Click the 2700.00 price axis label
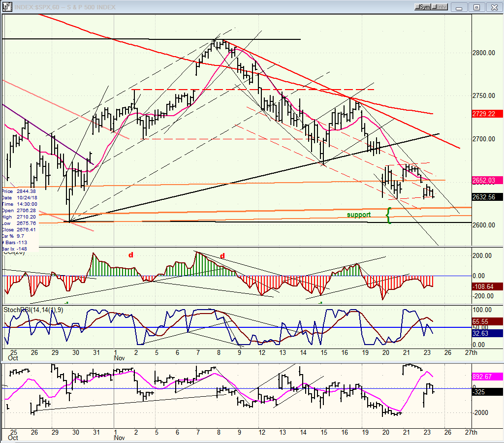This screenshot has width=504, height=443. click(483, 139)
